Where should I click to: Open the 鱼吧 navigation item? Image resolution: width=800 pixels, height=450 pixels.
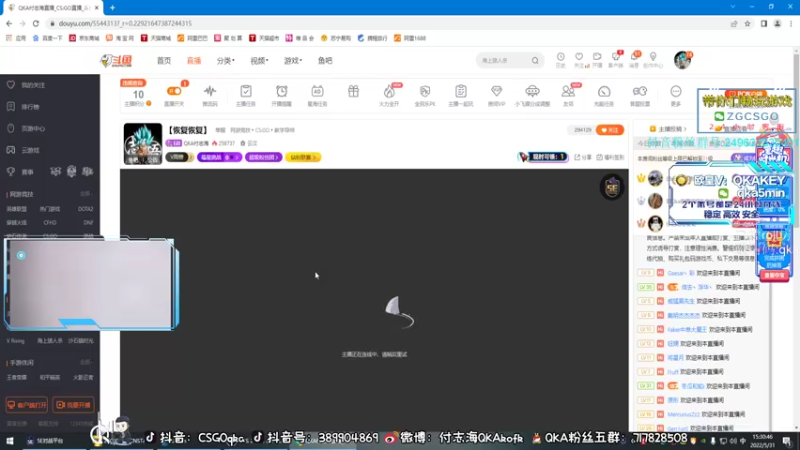(325, 60)
